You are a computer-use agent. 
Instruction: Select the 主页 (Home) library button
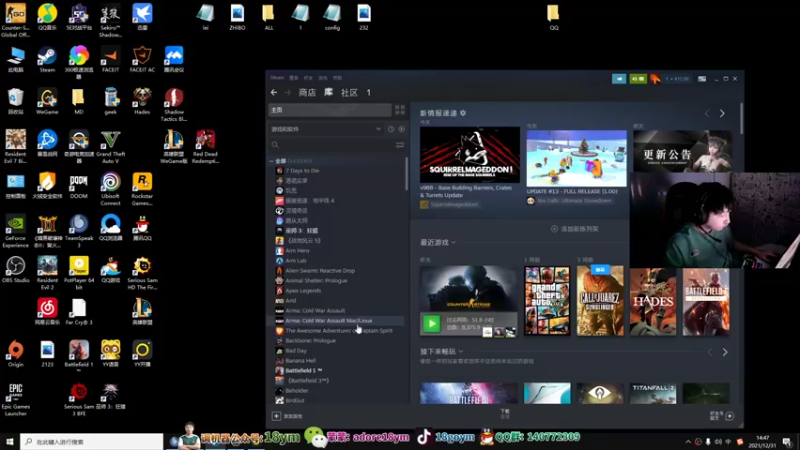(x=330, y=110)
